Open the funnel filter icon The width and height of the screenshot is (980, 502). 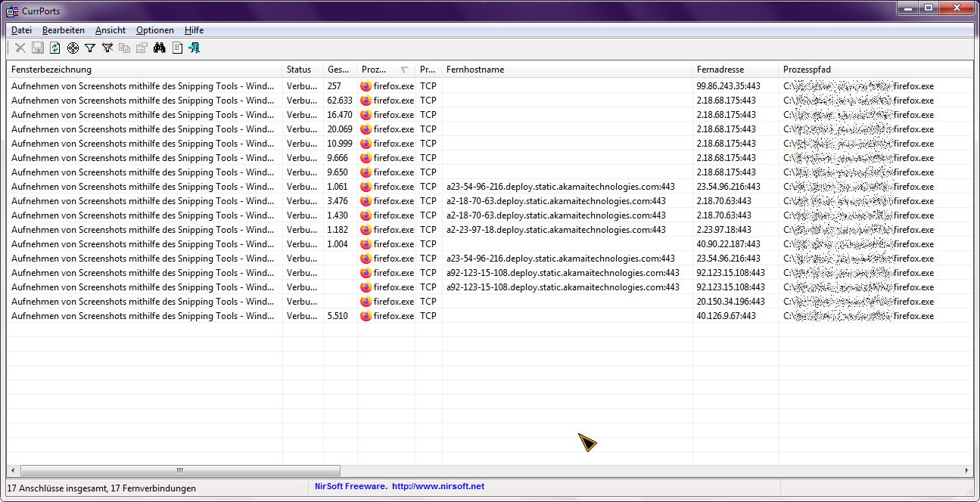point(90,48)
